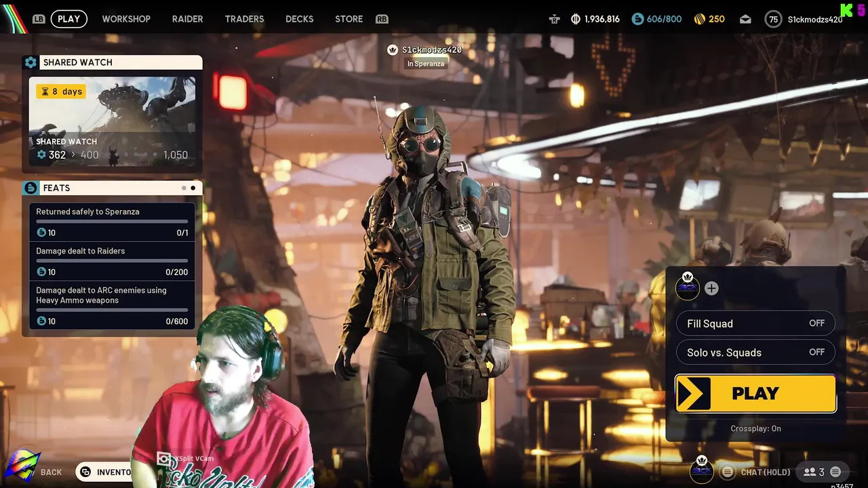Select the second Feats page dot
Image resolution: width=868 pixels, height=488 pixels.
pyautogui.click(x=193, y=188)
